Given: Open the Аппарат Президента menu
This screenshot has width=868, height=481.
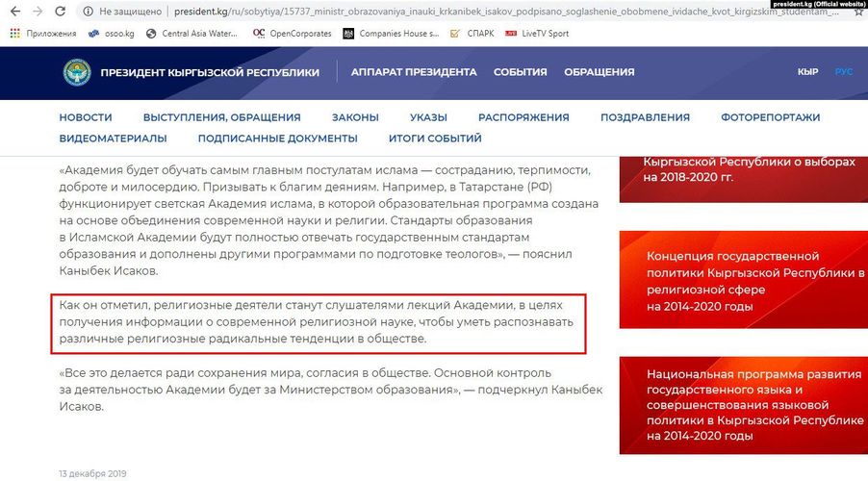Looking at the screenshot, I should pyautogui.click(x=414, y=72).
